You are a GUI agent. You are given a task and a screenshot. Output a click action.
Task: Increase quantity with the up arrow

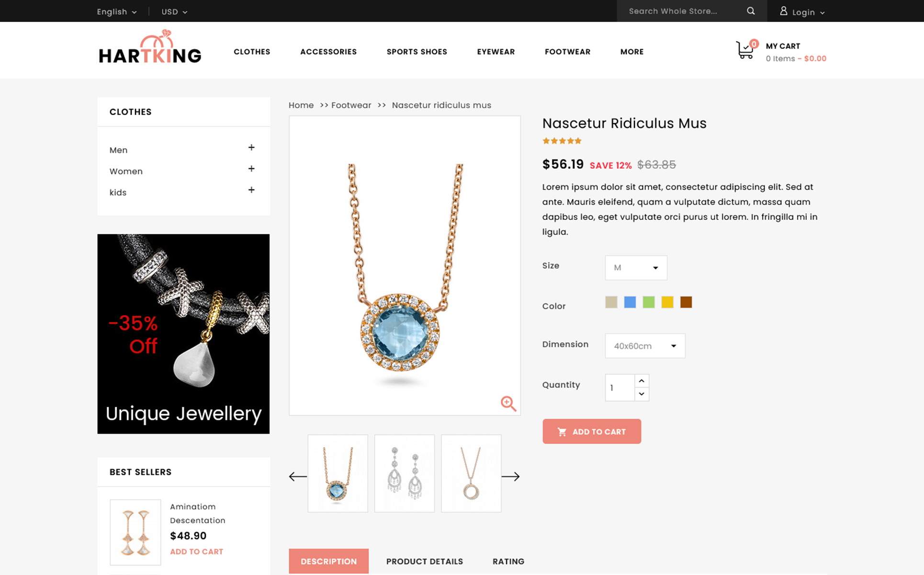[642, 380]
